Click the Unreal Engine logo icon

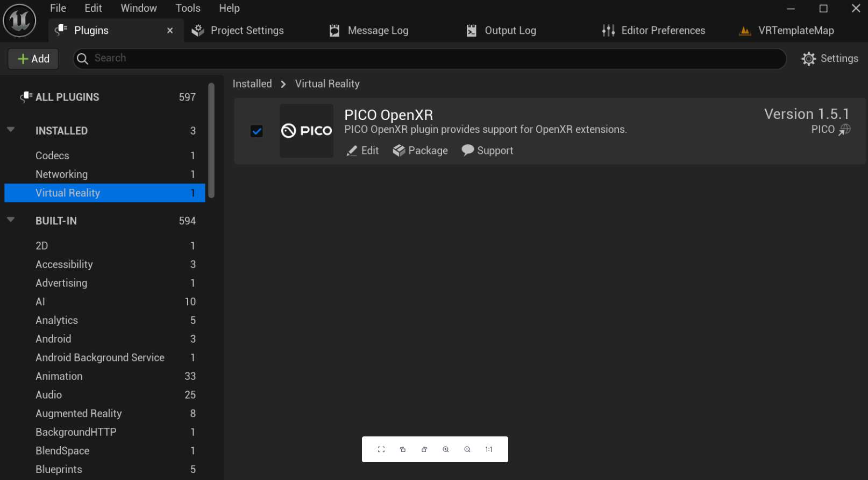(x=20, y=20)
